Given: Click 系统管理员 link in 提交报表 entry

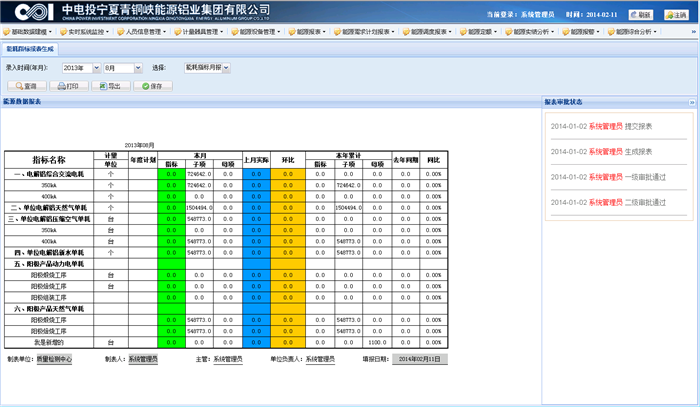Looking at the screenshot, I should coord(605,127).
